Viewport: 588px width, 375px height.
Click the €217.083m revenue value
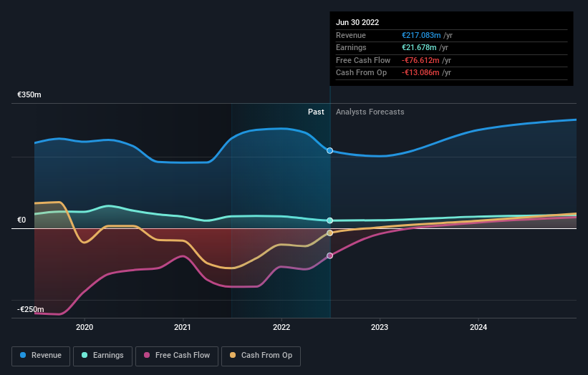click(421, 35)
